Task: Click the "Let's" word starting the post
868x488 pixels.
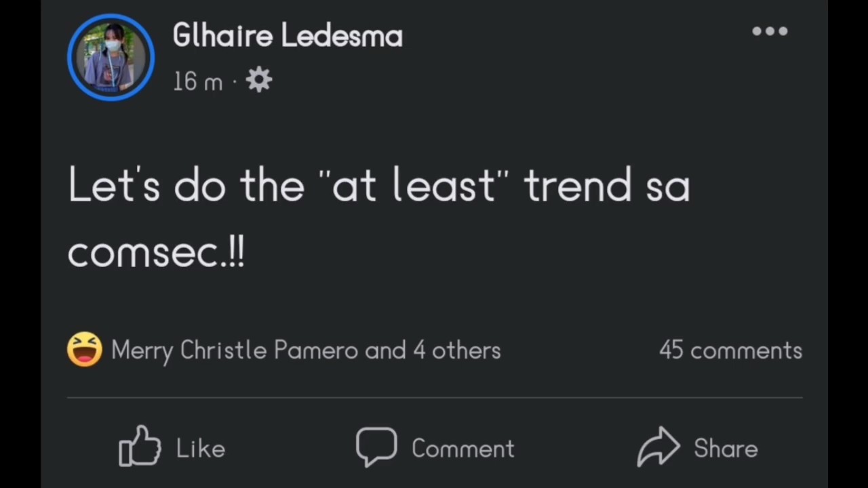Action: [114, 186]
